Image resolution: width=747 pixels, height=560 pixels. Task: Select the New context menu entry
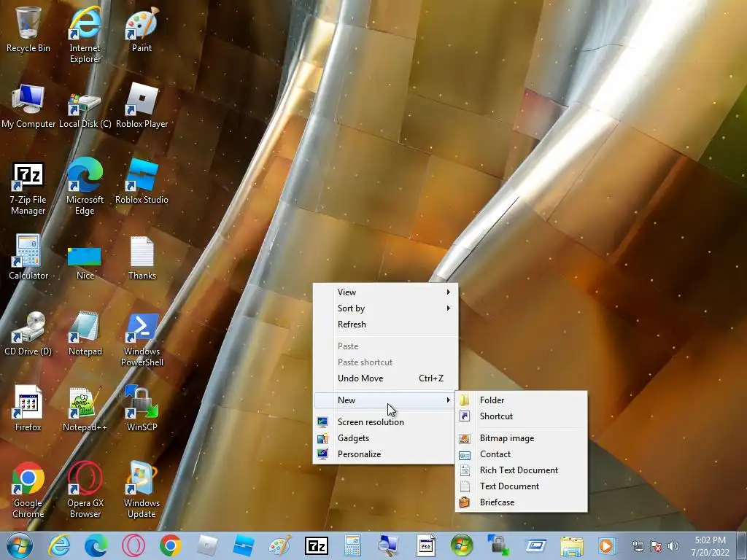click(x=385, y=400)
